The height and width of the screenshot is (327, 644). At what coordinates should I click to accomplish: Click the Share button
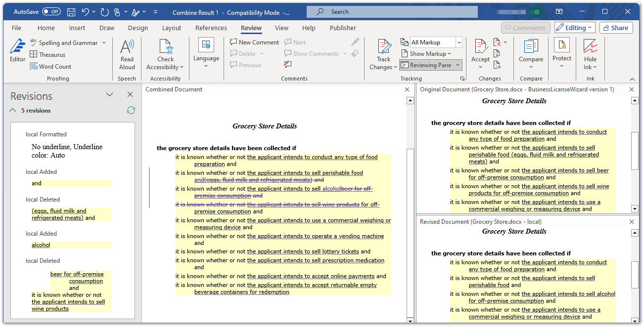tap(616, 28)
